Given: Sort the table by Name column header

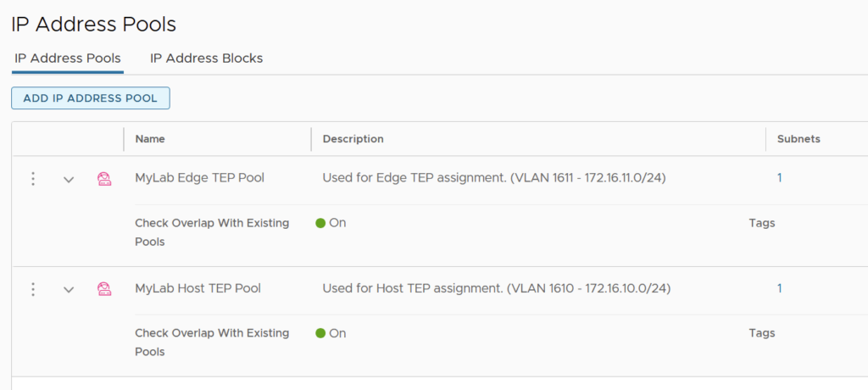Looking at the screenshot, I should tap(150, 139).
